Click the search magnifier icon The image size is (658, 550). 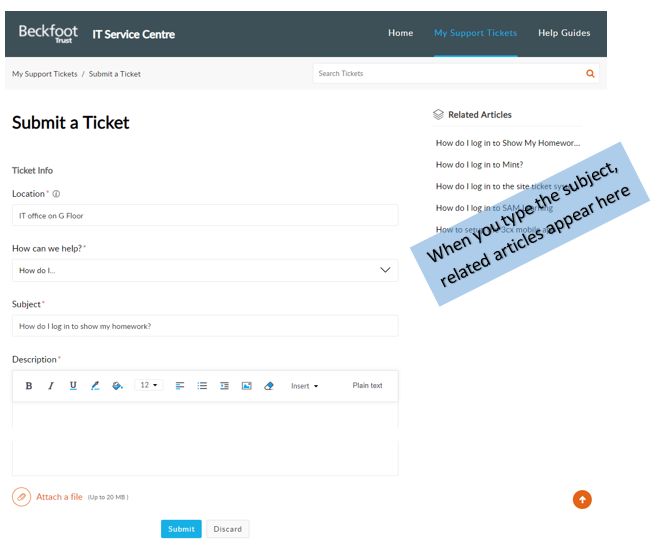[x=590, y=73]
